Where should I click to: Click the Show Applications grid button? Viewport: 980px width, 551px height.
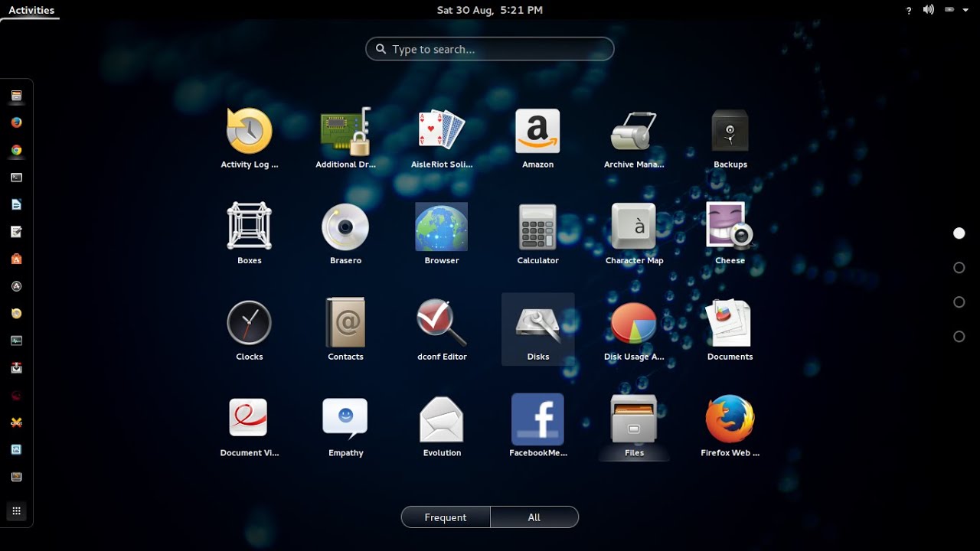pos(16,510)
